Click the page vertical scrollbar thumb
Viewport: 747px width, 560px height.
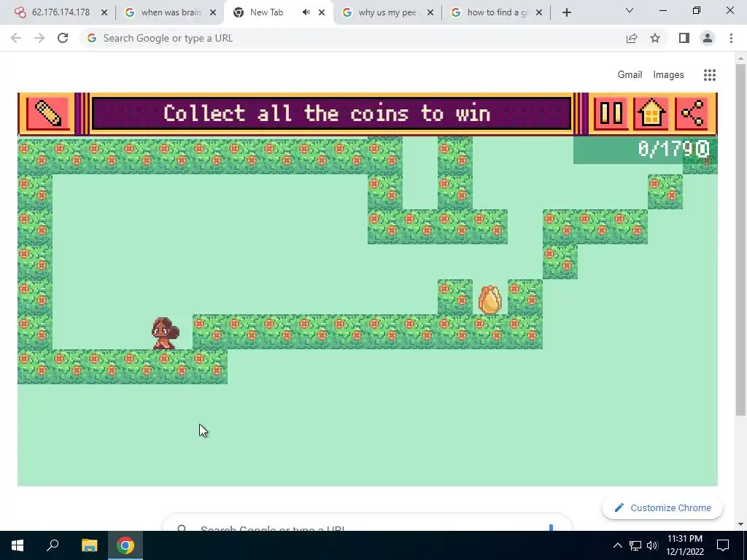click(x=740, y=238)
